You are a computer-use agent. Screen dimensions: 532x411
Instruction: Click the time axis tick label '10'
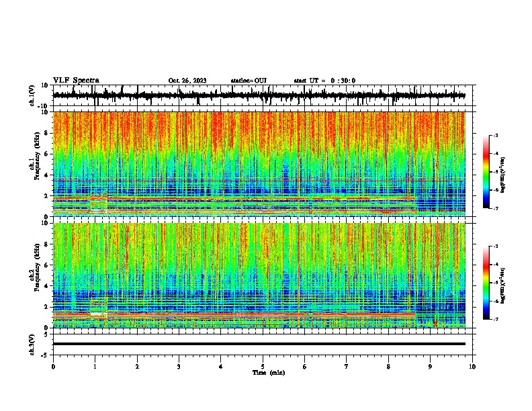pyautogui.click(x=472, y=367)
